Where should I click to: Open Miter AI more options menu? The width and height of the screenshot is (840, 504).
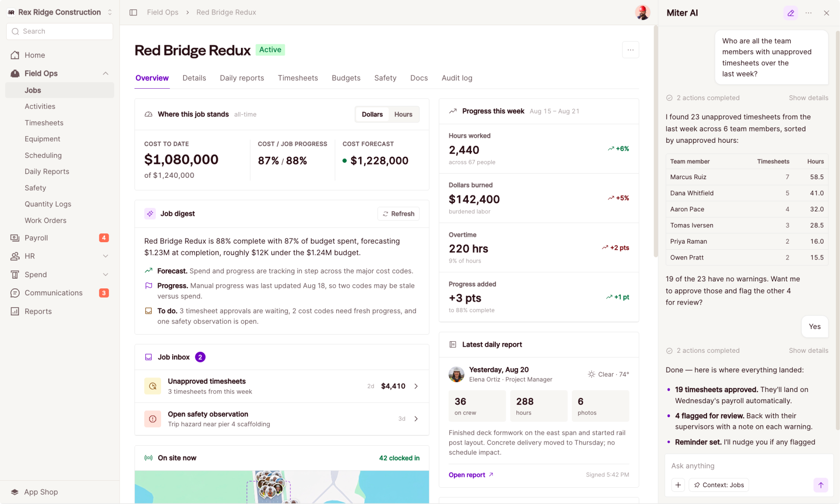(809, 13)
